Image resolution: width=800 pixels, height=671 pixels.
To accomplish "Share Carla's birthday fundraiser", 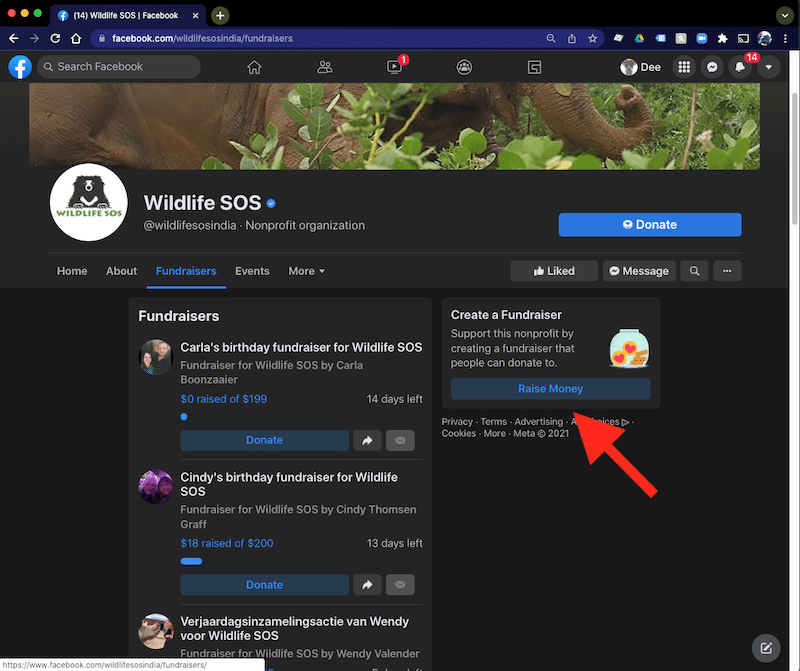I will coord(367,440).
